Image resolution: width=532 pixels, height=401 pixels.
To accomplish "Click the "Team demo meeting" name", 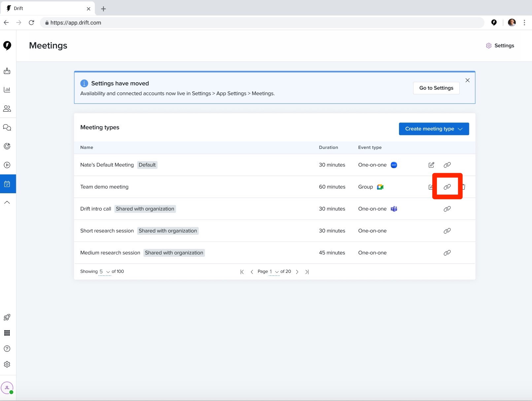I will coord(104,187).
